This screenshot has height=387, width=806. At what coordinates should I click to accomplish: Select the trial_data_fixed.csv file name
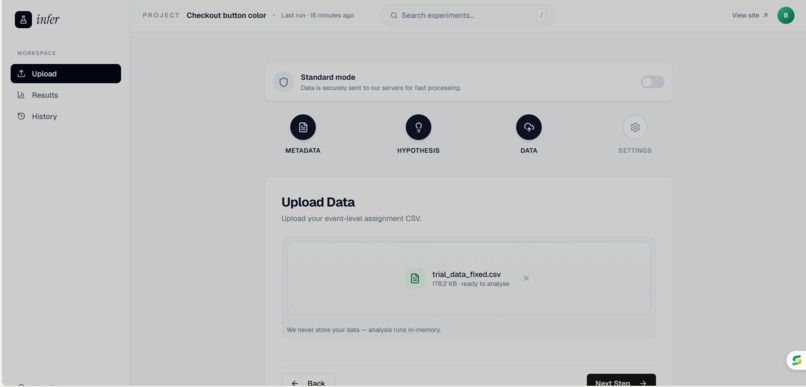[466, 274]
